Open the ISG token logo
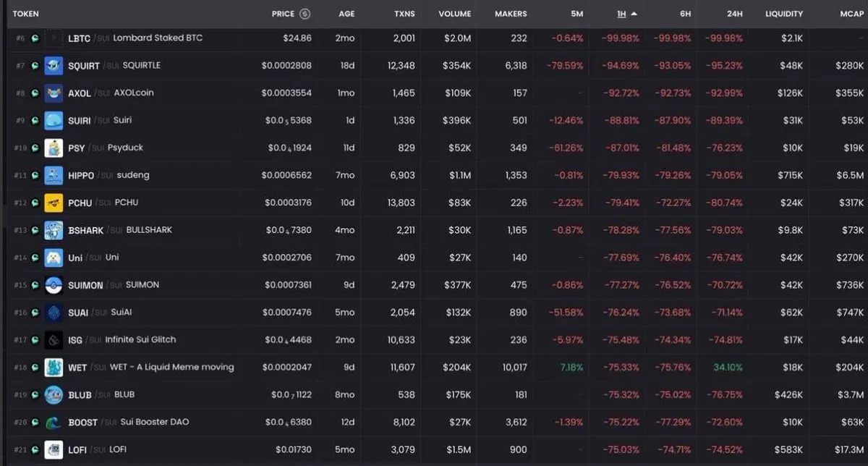The width and height of the screenshot is (868, 466). tap(54, 340)
